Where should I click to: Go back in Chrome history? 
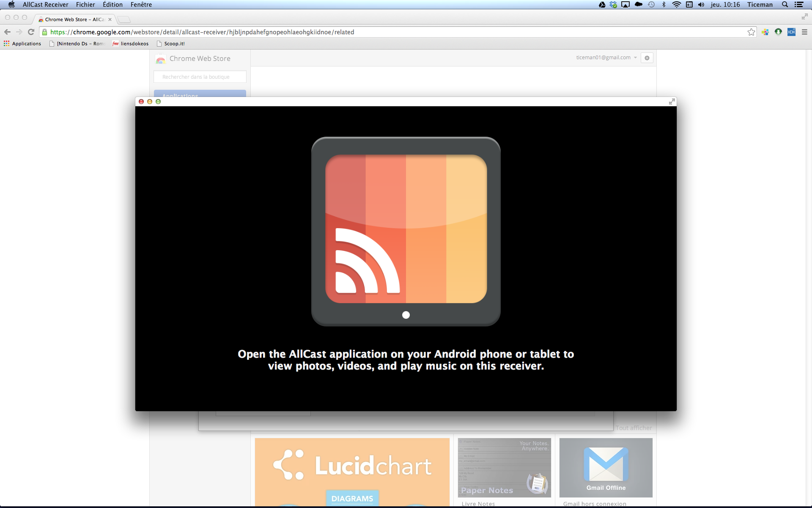pos(7,32)
